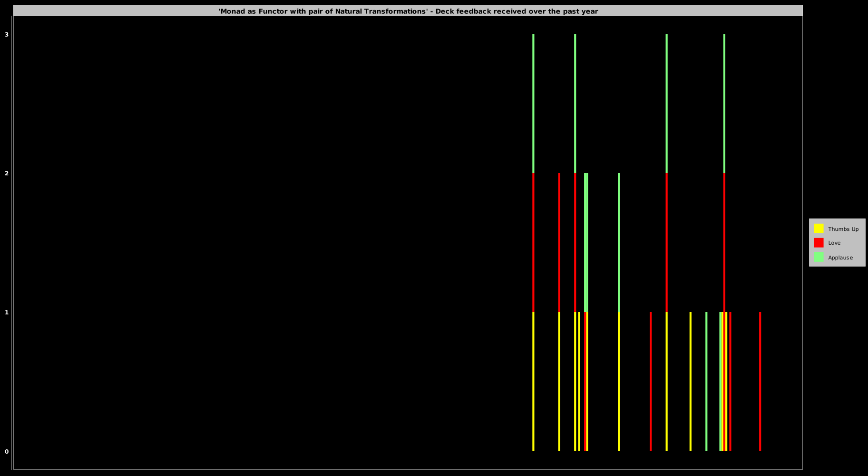Click the y-axis tick label 2

click(7, 173)
